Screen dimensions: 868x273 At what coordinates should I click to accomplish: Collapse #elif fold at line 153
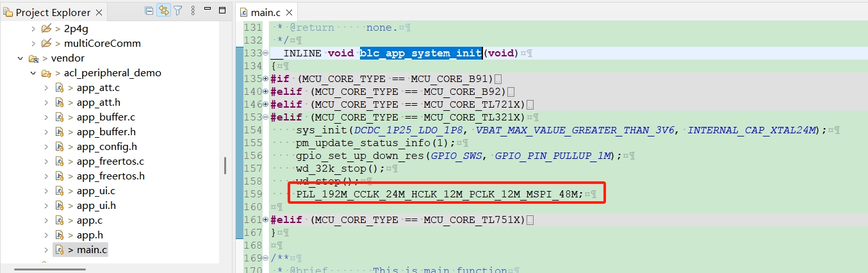[266, 117]
